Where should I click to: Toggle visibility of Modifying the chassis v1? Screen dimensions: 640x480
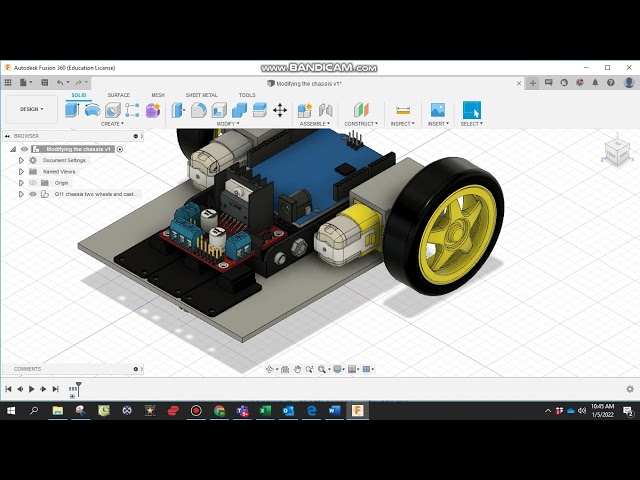click(x=24, y=149)
